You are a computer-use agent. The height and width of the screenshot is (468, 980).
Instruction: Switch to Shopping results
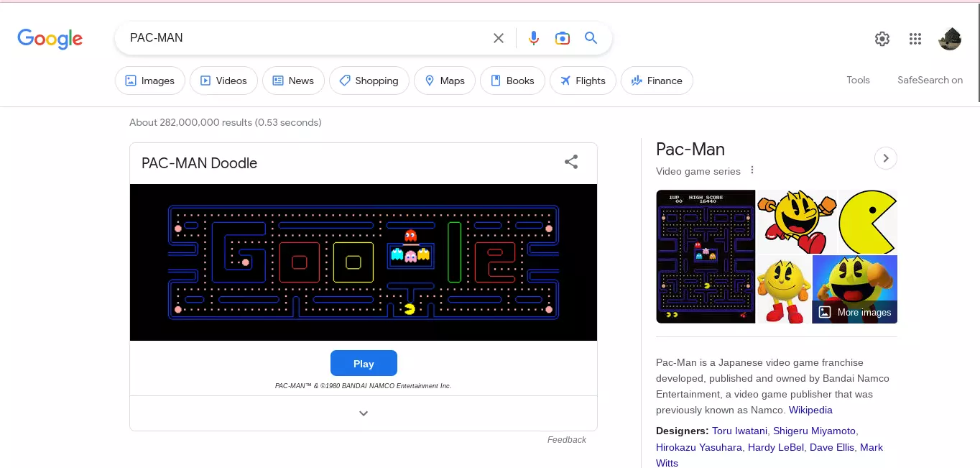[x=369, y=81]
